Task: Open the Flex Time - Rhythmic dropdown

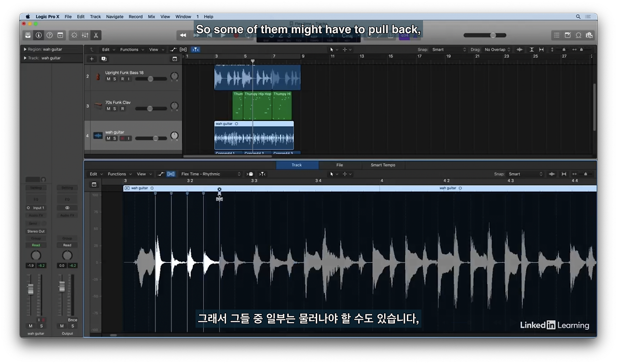Action: (x=211, y=174)
